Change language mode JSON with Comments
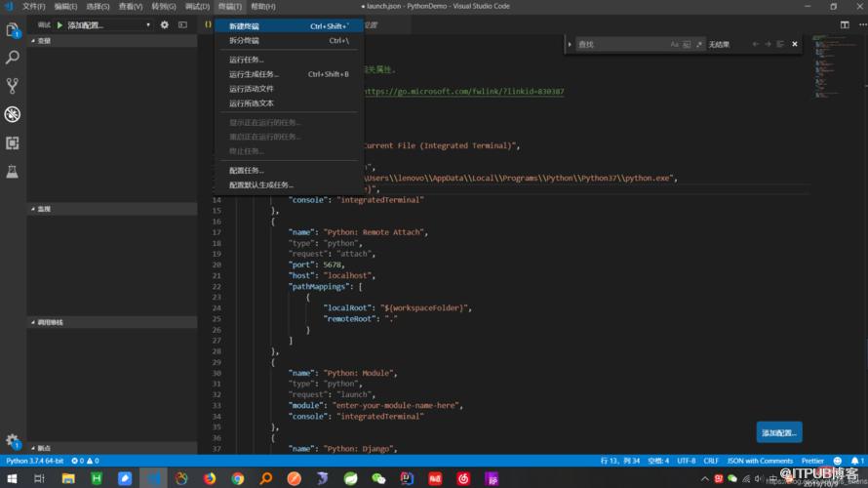Screen dimensions: 868x488 [x=760, y=461]
